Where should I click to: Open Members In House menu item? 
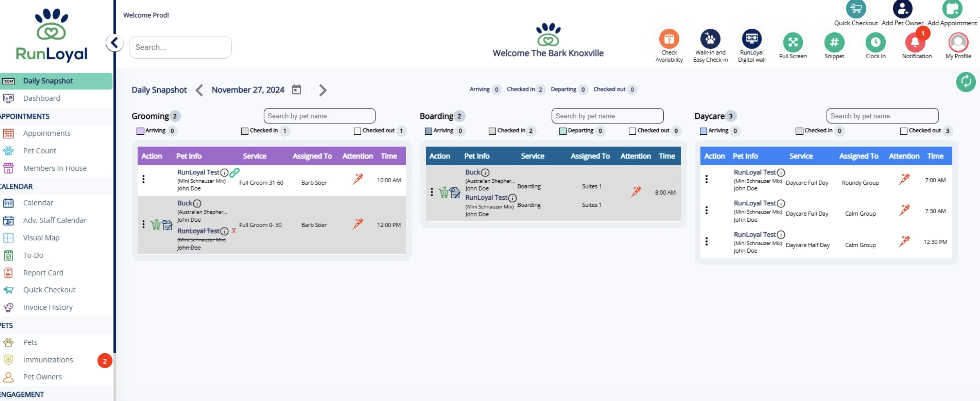pyautogui.click(x=55, y=168)
